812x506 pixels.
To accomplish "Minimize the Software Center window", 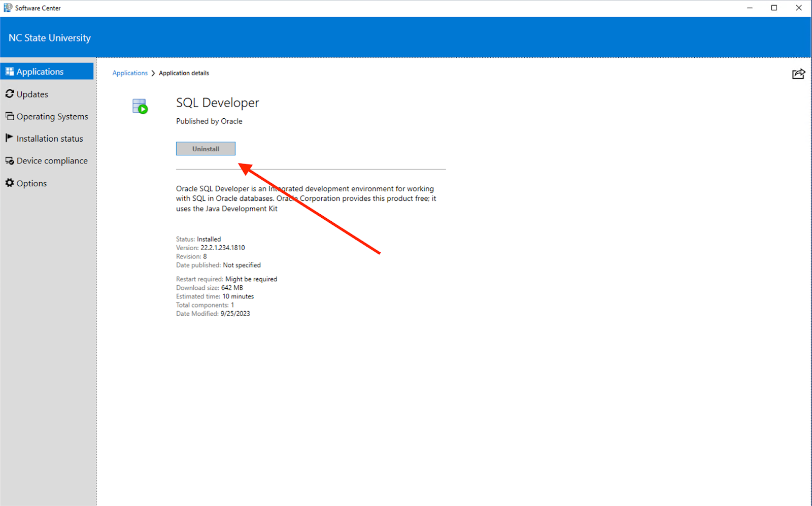I will pyautogui.click(x=750, y=8).
